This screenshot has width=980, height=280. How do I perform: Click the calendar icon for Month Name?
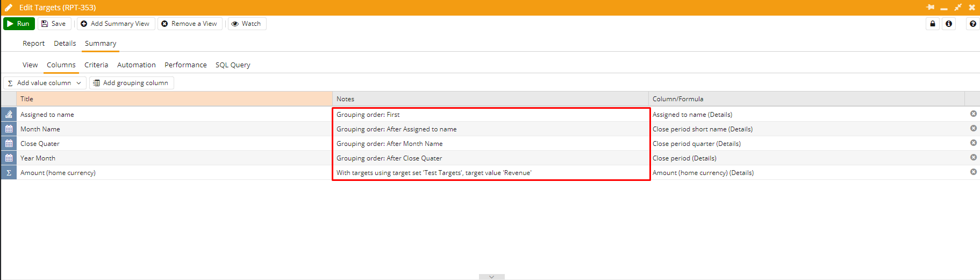(9, 129)
